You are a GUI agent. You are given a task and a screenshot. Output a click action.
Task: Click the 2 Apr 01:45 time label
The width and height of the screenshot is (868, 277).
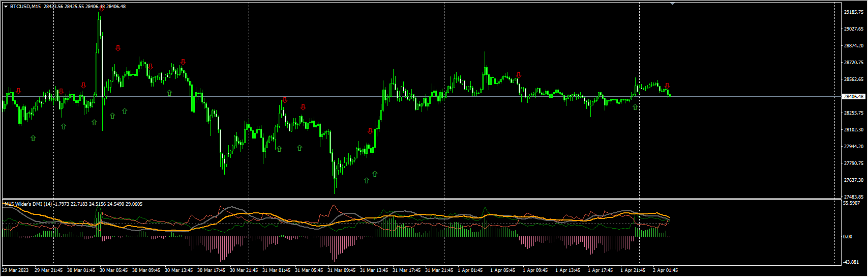click(665, 270)
